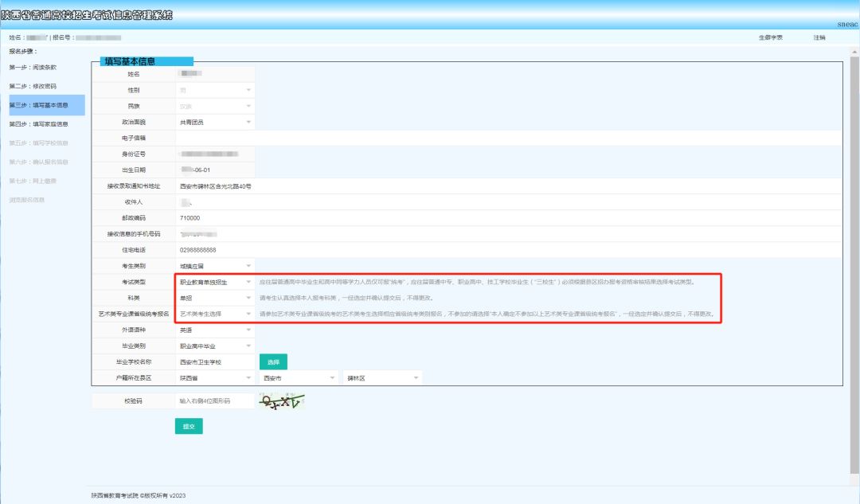Click the scrollbar up arrow

[x=854, y=52]
